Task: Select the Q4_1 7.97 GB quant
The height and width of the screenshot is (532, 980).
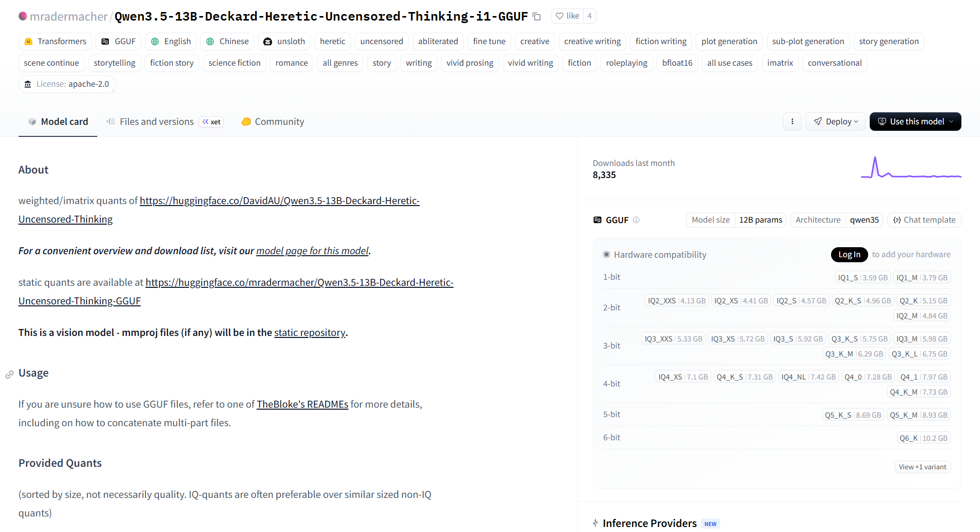Action: pyautogui.click(x=924, y=377)
